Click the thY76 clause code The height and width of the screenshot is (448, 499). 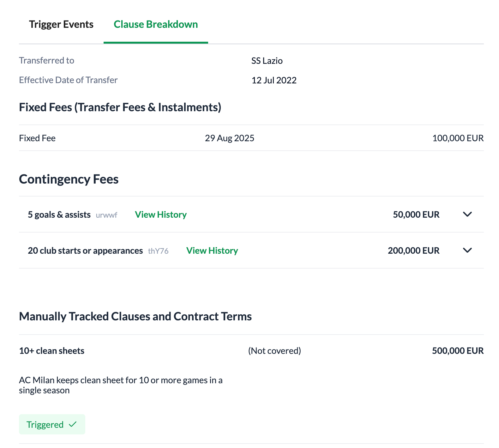(158, 251)
